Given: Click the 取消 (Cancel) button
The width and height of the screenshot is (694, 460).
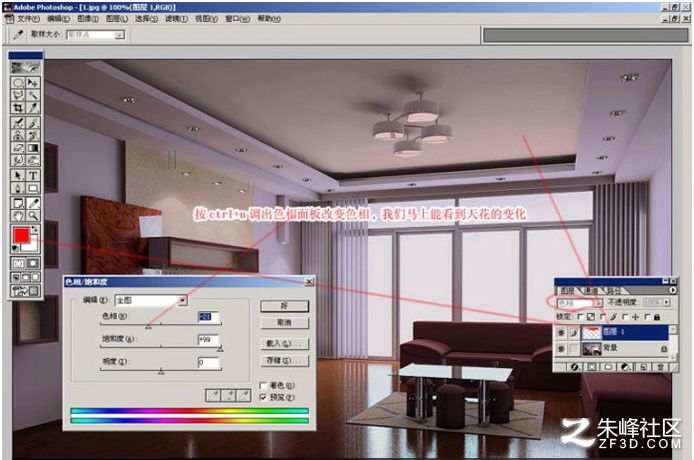Looking at the screenshot, I should click(285, 323).
